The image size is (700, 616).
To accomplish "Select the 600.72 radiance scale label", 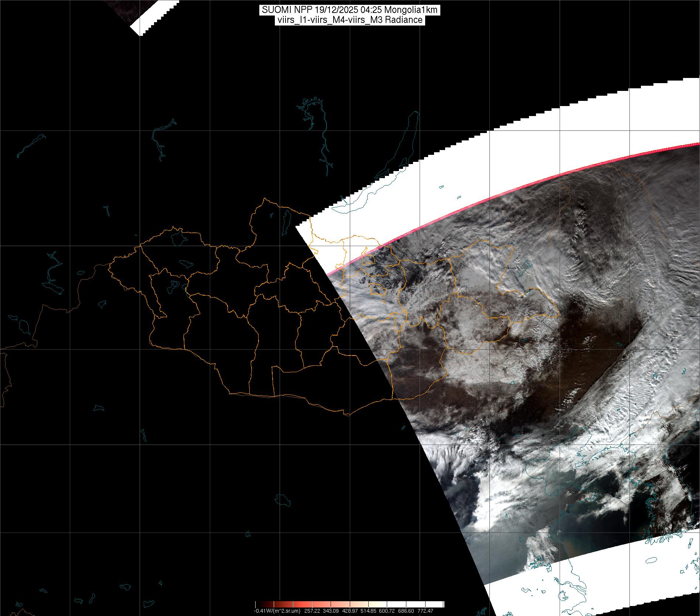I will click(387, 611).
